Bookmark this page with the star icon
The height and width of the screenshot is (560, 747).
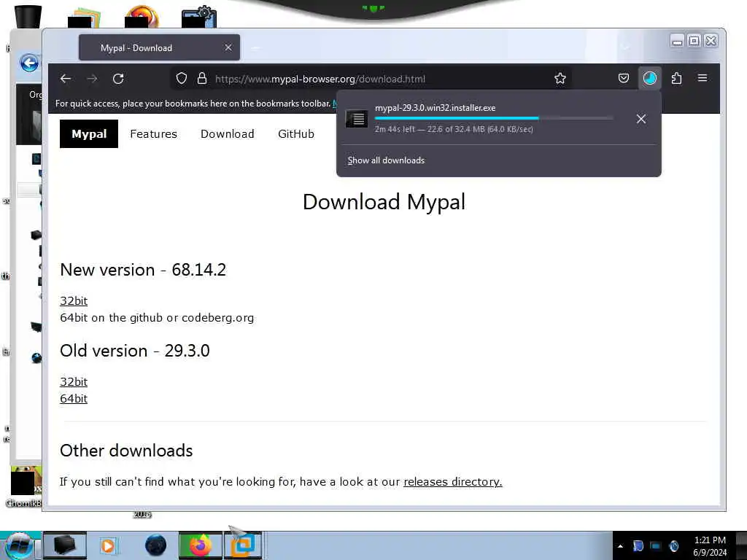(560, 79)
